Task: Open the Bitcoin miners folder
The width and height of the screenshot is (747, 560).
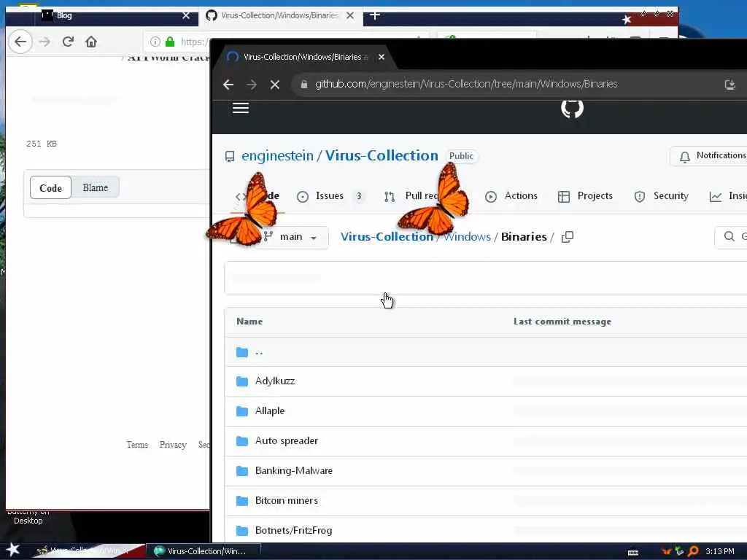Action: pos(286,501)
